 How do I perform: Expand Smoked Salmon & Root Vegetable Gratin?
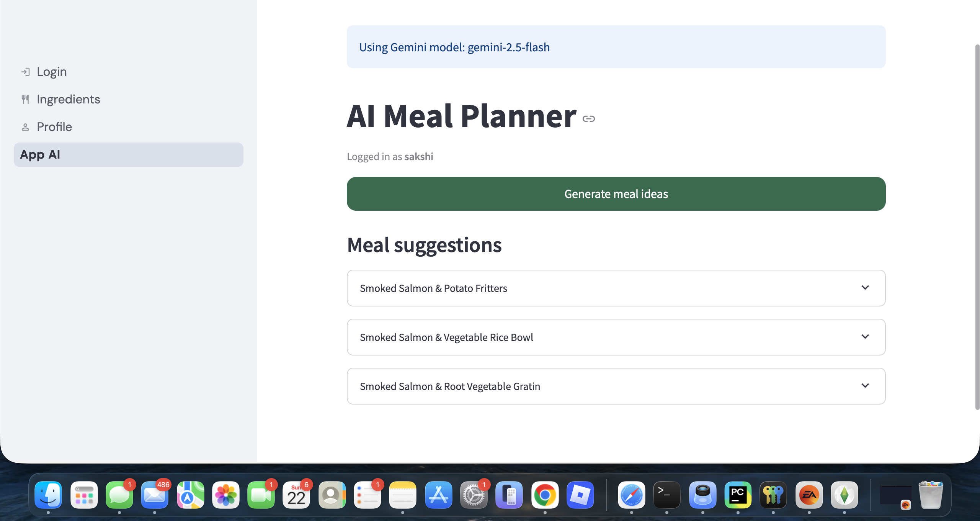(x=616, y=386)
